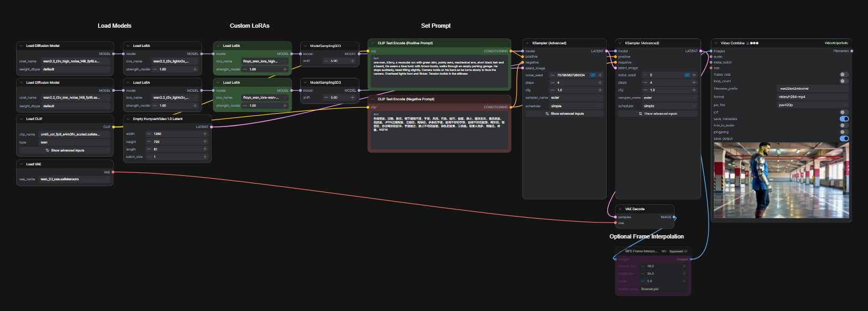Increase steps in the second KSampler node
The height and width of the screenshot is (311, 868).
[694, 83]
